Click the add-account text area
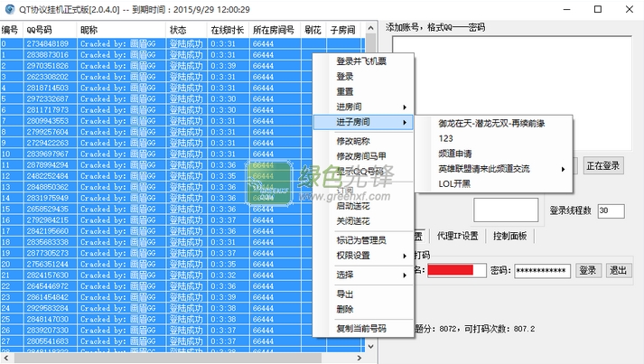This screenshot has width=644, height=364. click(512, 93)
